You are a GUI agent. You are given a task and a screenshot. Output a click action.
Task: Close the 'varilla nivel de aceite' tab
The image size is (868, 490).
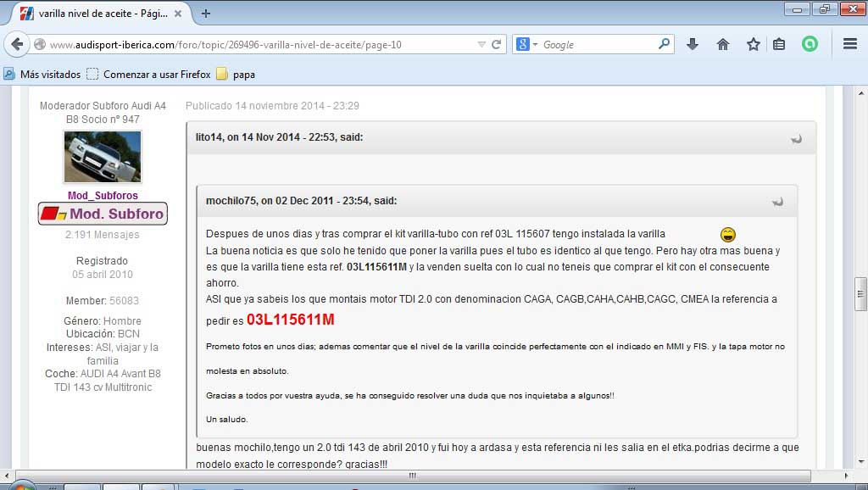pyautogui.click(x=178, y=14)
